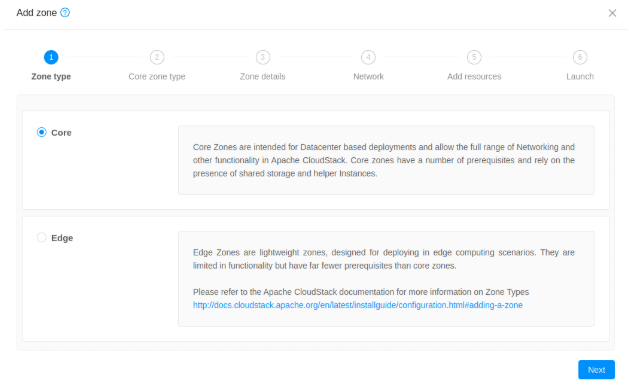The width and height of the screenshot is (629, 387).
Task: Click step 3 Zone details circle
Action: [x=263, y=57]
